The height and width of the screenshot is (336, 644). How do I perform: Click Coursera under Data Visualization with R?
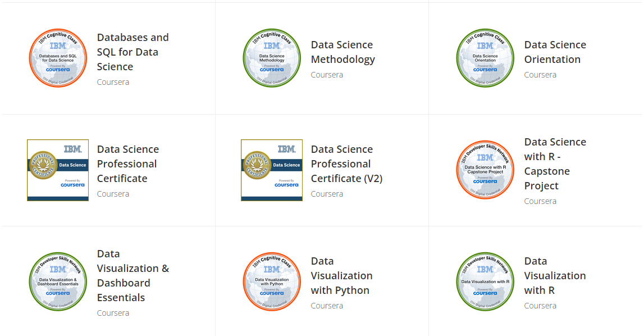click(x=540, y=306)
